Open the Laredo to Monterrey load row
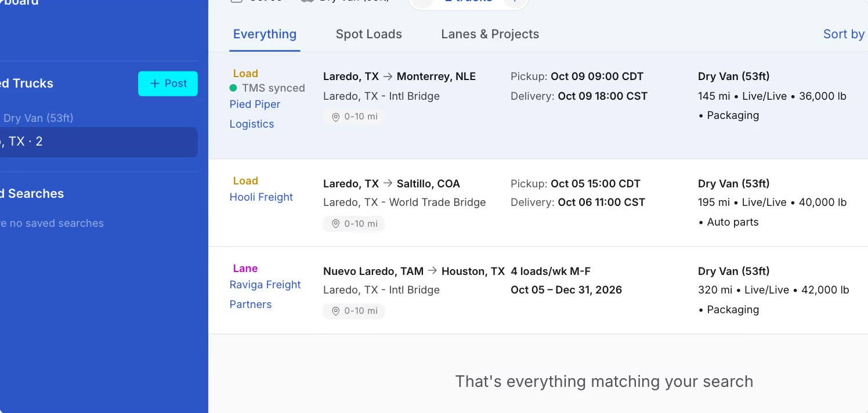This screenshot has height=413, width=868. [x=538, y=106]
